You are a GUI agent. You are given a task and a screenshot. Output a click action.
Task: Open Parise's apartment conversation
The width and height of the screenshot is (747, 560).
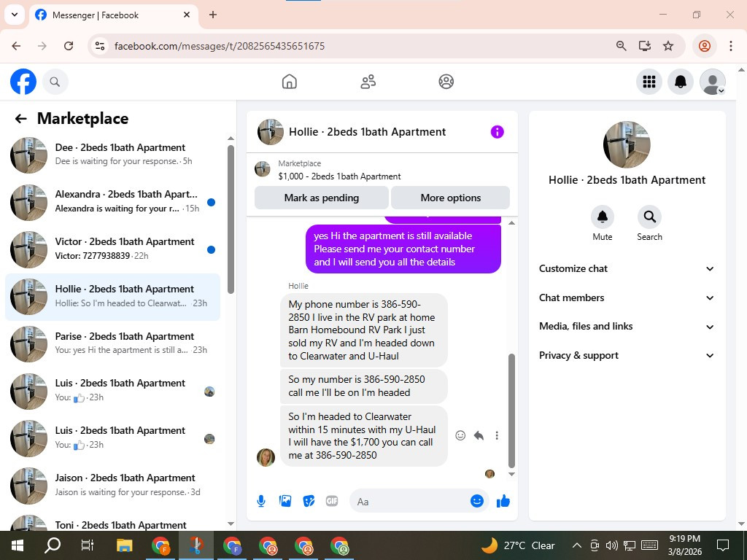pyautogui.click(x=113, y=344)
